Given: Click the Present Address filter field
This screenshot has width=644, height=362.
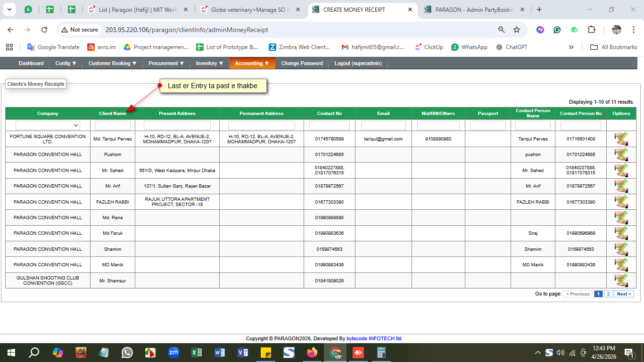Looking at the screenshot, I should point(177,125).
